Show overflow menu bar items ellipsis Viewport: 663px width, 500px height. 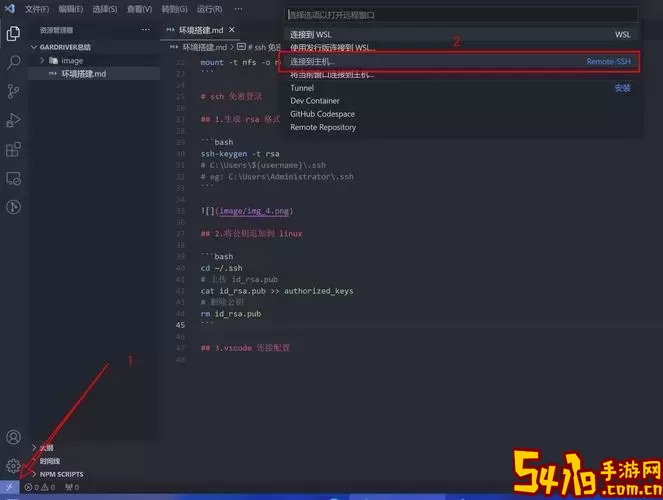(238, 9)
